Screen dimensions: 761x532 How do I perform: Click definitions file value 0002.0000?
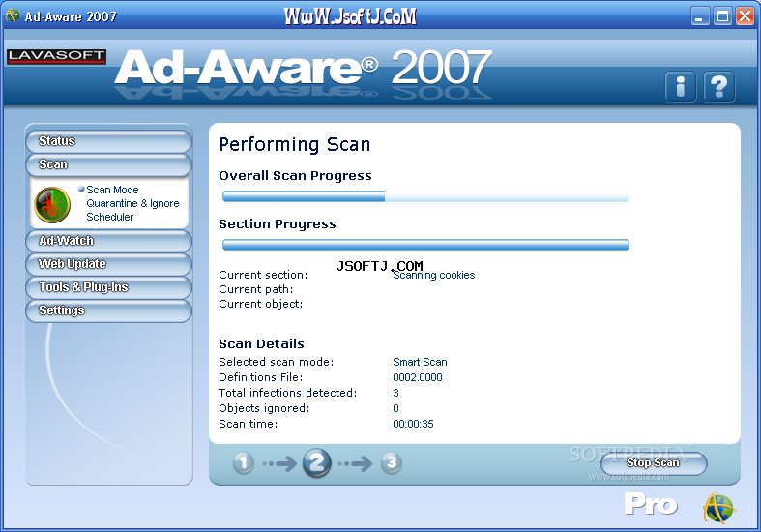[418, 377]
